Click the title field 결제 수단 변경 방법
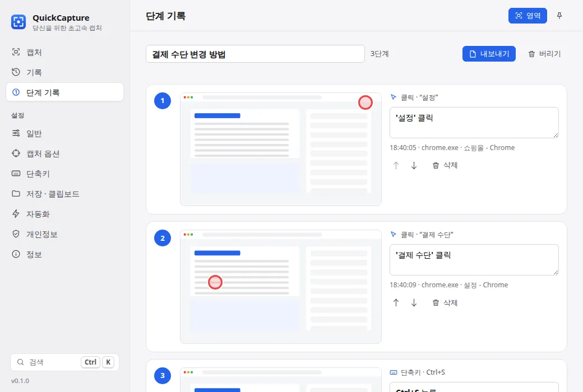 (x=255, y=54)
